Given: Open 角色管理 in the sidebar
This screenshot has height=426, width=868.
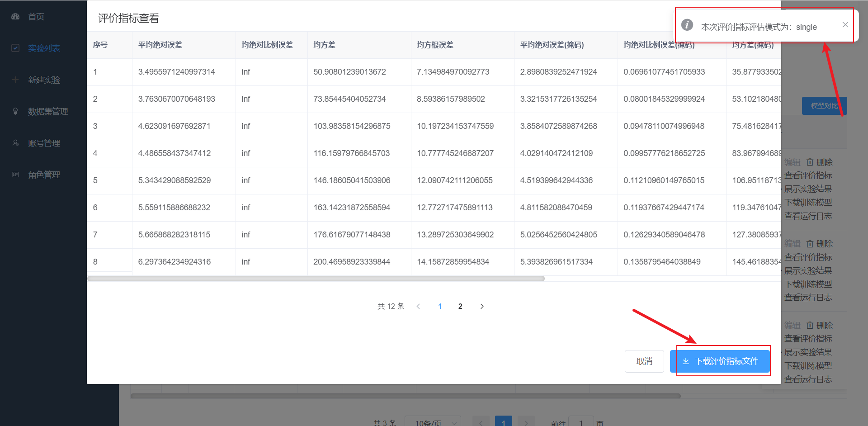Looking at the screenshot, I should coord(44,175).
